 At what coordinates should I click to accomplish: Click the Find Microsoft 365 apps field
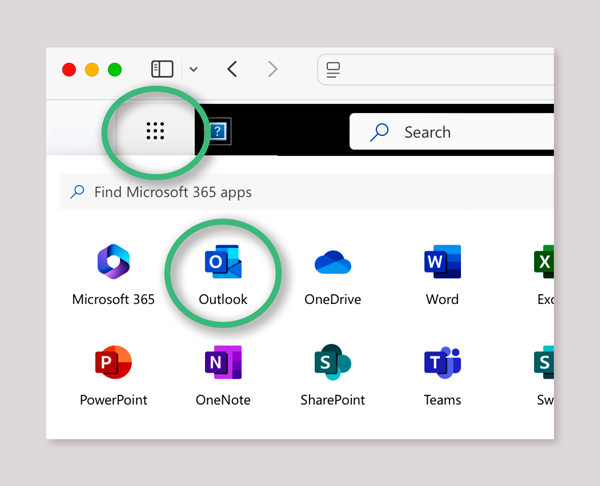click(x=307, y=192)
